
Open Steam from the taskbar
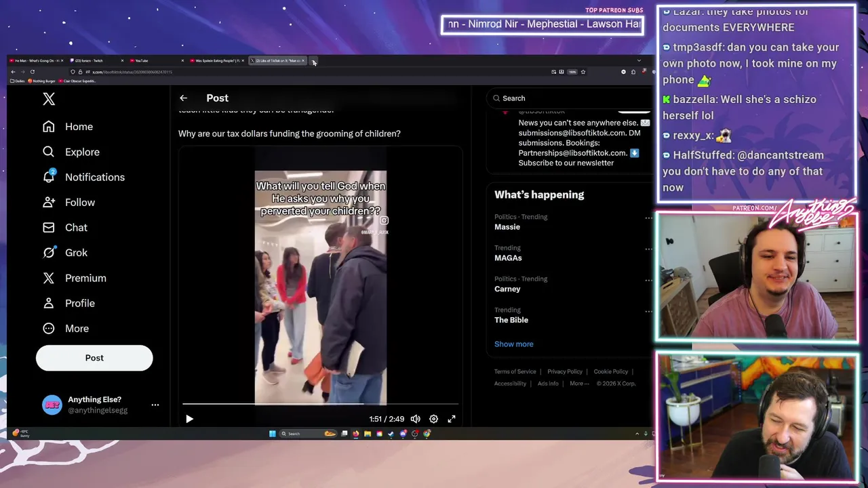pyautogui.click(x=391, y=434)
